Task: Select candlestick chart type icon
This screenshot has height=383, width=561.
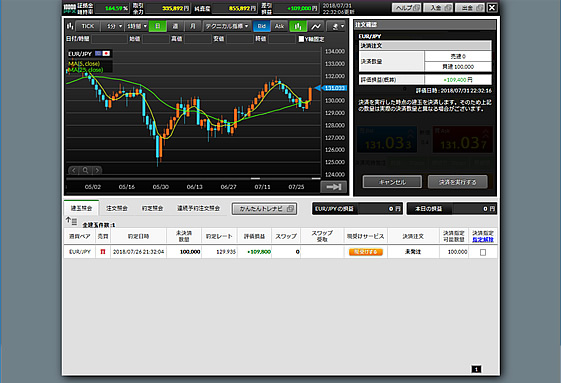Action: [298, 26]
